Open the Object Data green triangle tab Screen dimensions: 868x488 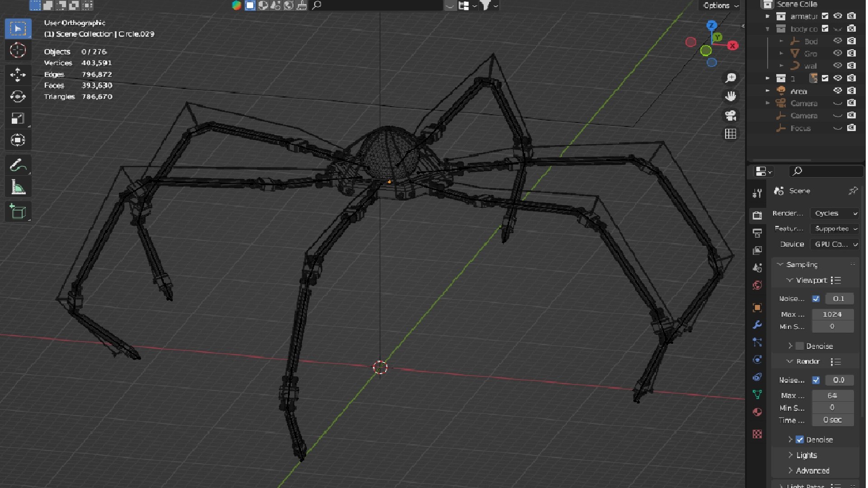coord(757,394)
